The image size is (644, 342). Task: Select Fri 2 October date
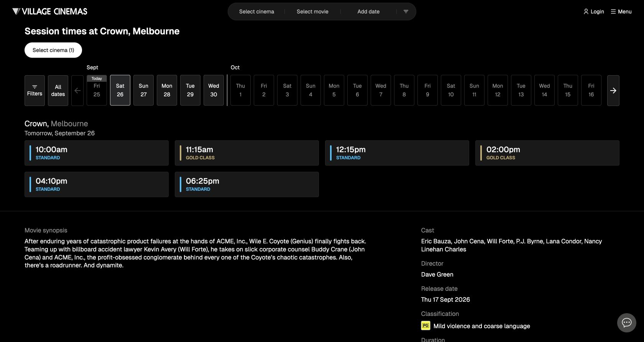pyautogui.click(x=264, y=90)
